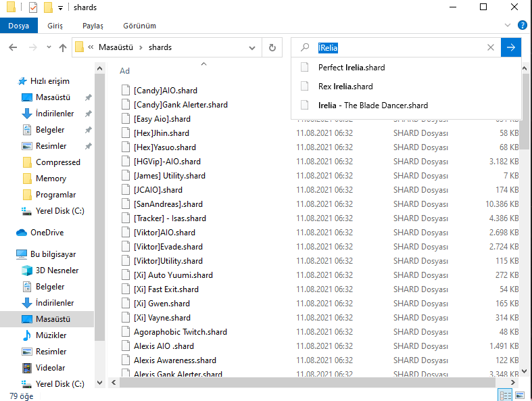532x401 pixels.
Task: Select the [SanAndreas].shard file
Action: [168, 204]
